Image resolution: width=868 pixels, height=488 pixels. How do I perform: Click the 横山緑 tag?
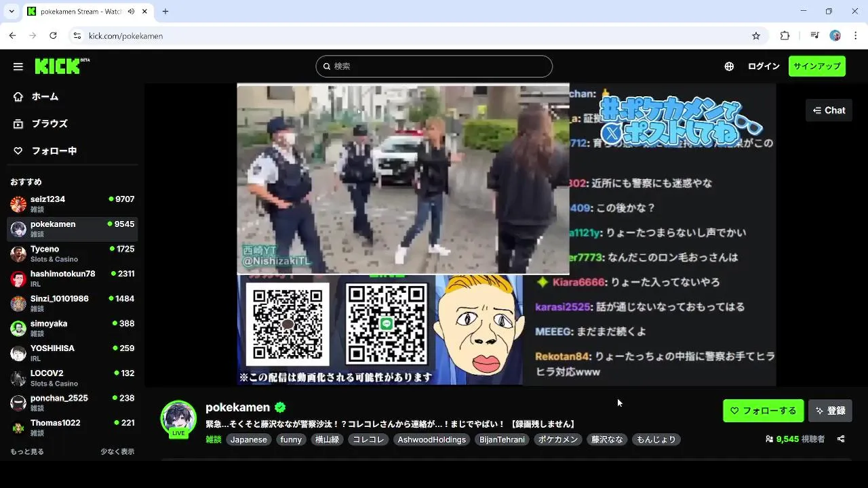point(327,440)
